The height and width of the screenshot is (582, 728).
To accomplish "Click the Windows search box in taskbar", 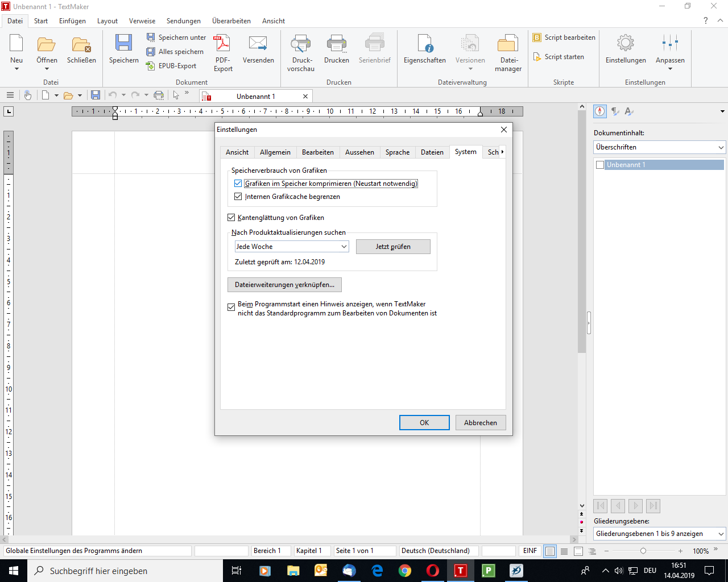I will click(x=125, y=571).
